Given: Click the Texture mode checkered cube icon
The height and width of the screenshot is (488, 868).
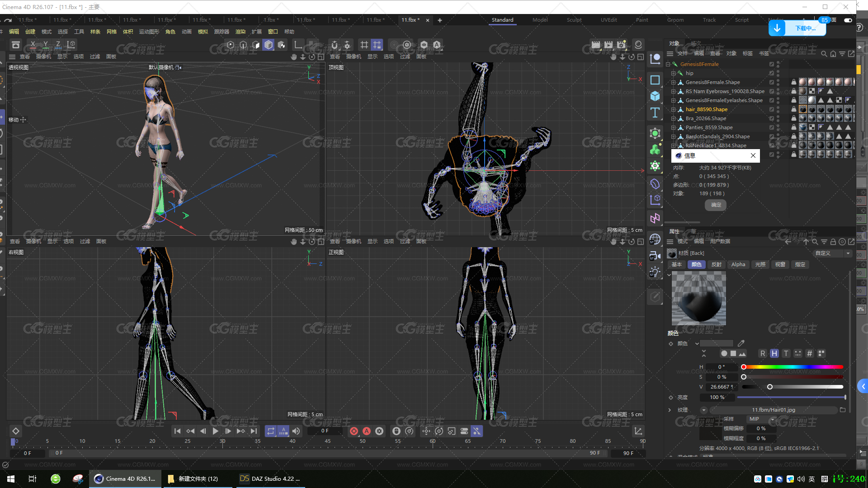Looking at the screenshot, I should click(x=282, y=45).
